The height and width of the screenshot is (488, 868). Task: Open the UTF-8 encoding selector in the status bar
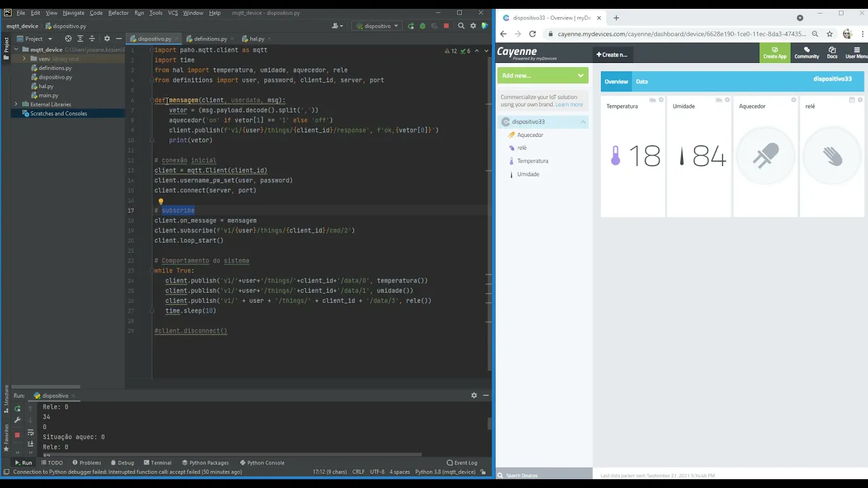pos(378,472)
